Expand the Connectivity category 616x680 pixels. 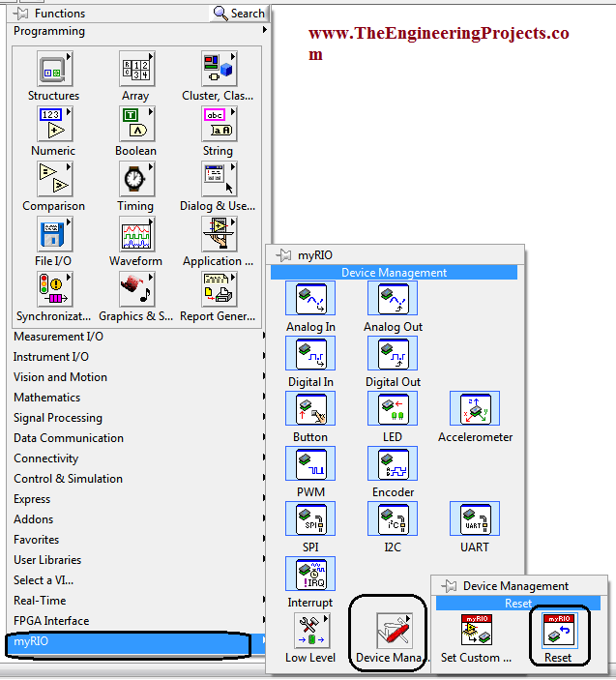138,458
